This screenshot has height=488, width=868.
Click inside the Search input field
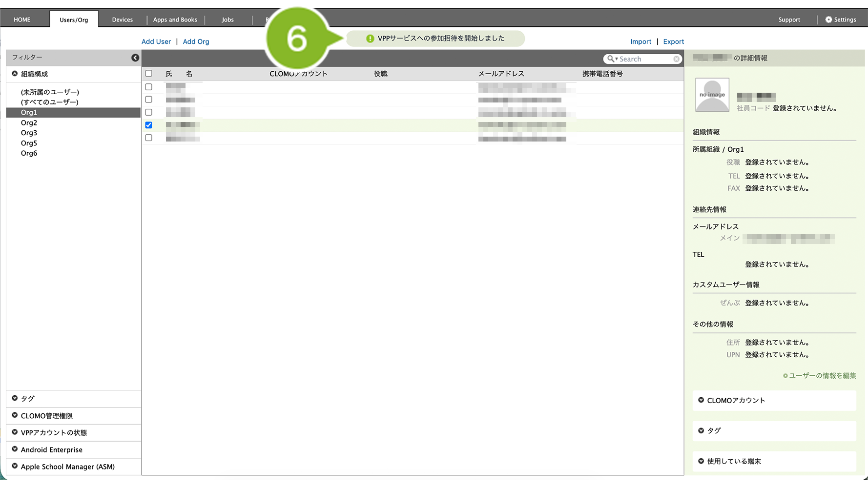(644, 59)
